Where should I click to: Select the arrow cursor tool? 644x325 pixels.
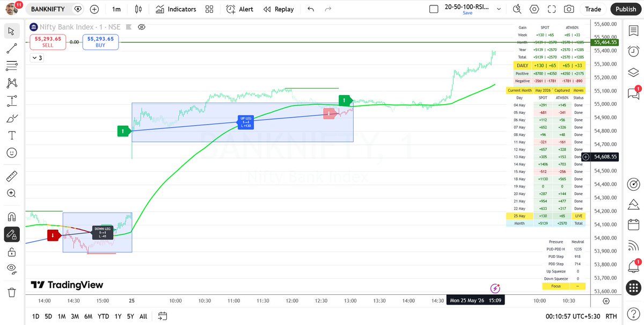tap(11, 31)
